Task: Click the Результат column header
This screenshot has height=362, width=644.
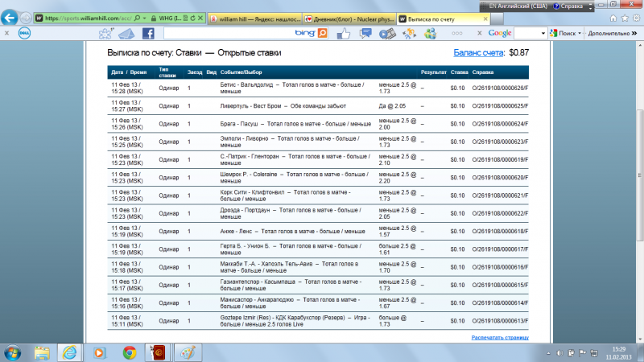Action: [433, 72]
